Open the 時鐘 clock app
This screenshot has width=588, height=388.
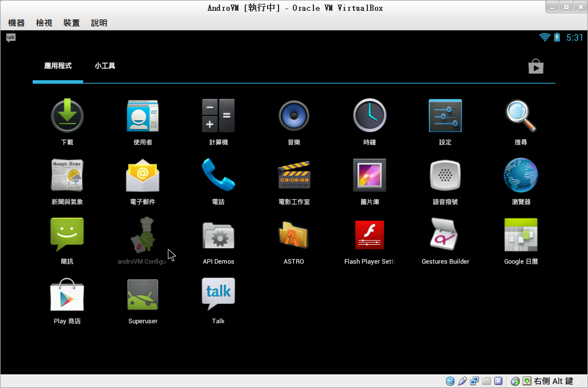370,122
